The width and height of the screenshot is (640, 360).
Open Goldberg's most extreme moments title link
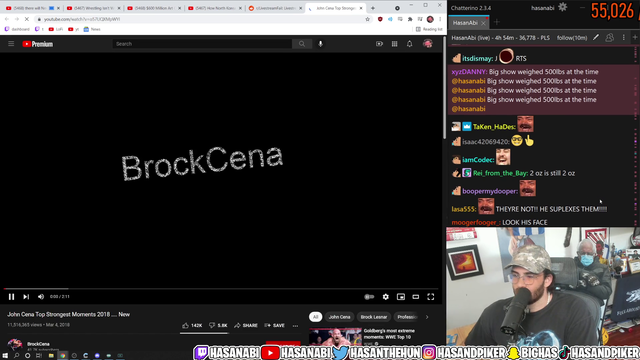pos(389,334)
